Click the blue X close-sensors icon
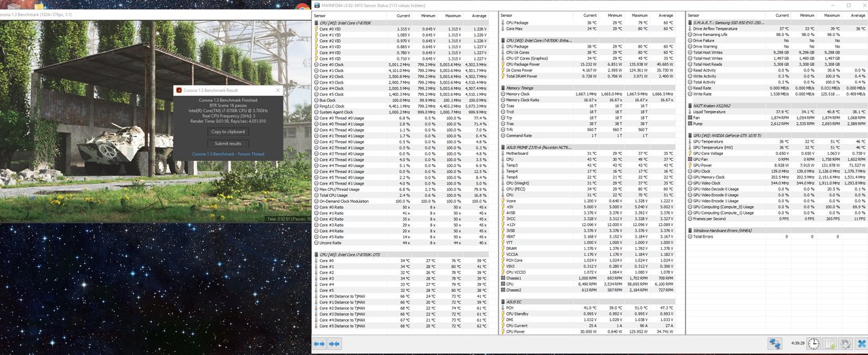The height and width of the screenshot is (355, 868). (x=861, y=344)
